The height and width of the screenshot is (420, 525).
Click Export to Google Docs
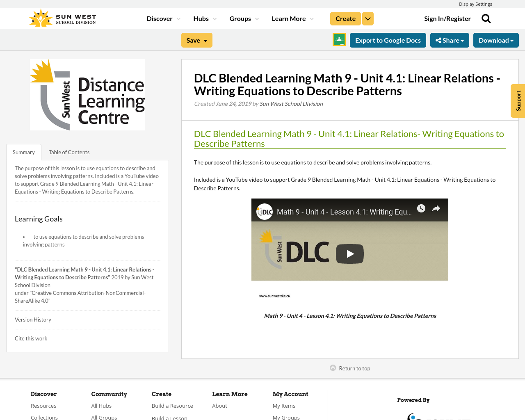pos(388,39)
